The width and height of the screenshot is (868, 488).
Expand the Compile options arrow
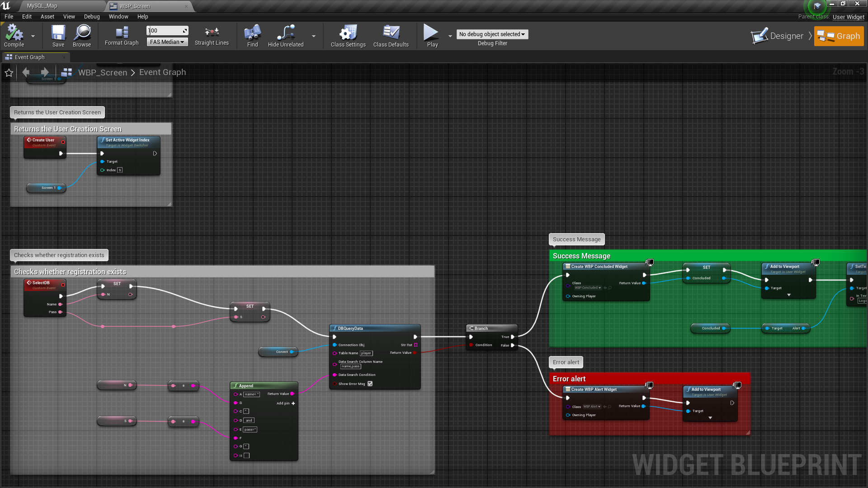click(x=33, y=36)
